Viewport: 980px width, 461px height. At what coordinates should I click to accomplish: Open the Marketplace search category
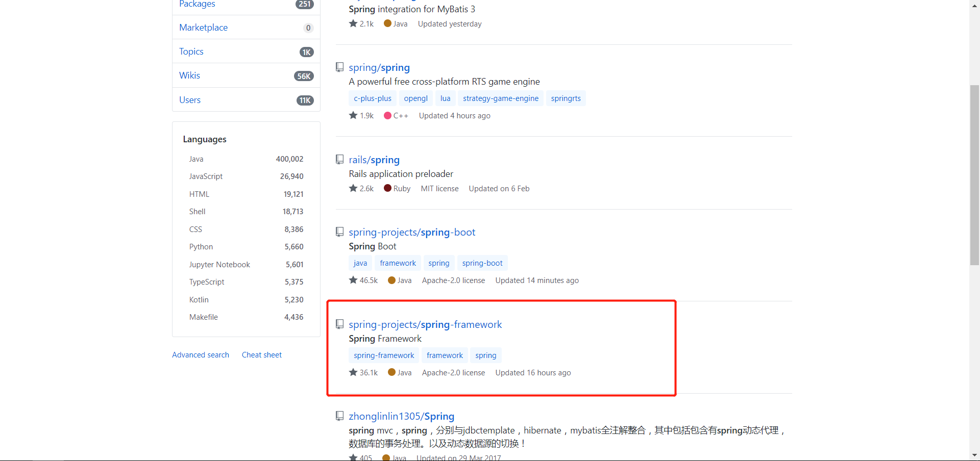coord(246,28)
